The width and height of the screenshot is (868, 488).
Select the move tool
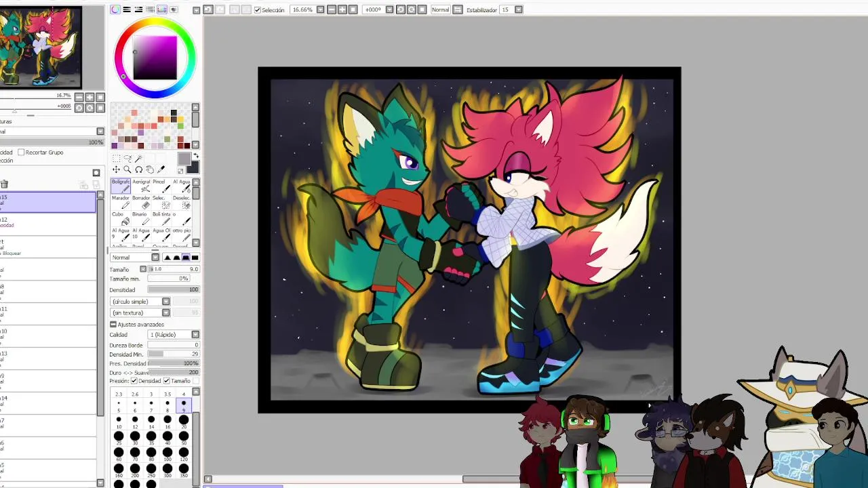(x=116, y=169)
